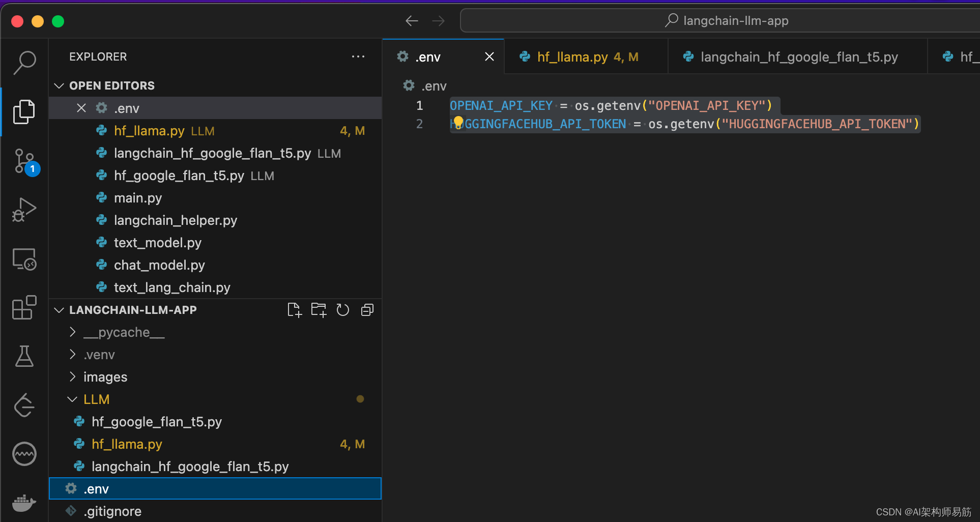Open text_lang_chain.py in Open Editors
Screen dimensions: 980x522
coord(215,287)
